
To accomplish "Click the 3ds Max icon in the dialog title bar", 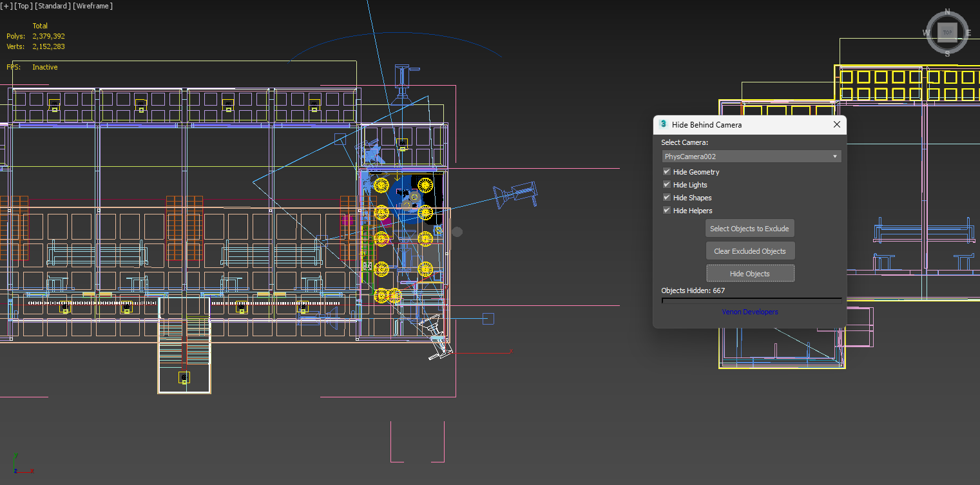I will tap(663, 124).
